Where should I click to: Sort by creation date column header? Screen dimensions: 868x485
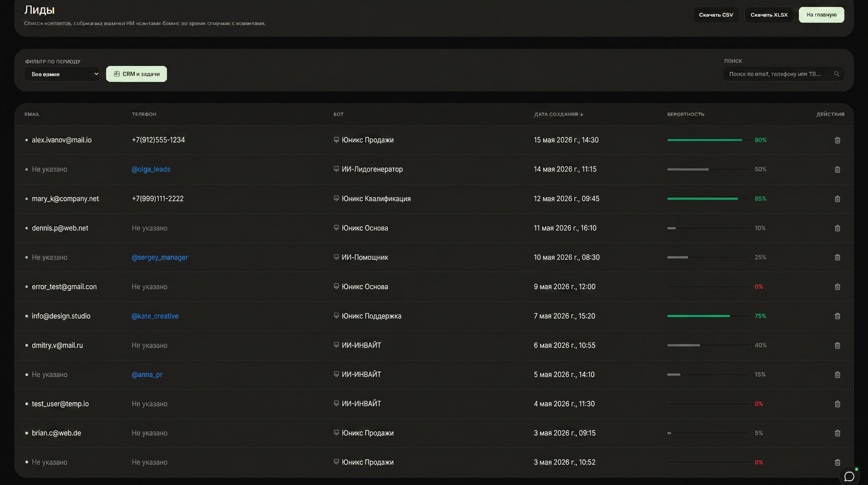tap(558, 114)
